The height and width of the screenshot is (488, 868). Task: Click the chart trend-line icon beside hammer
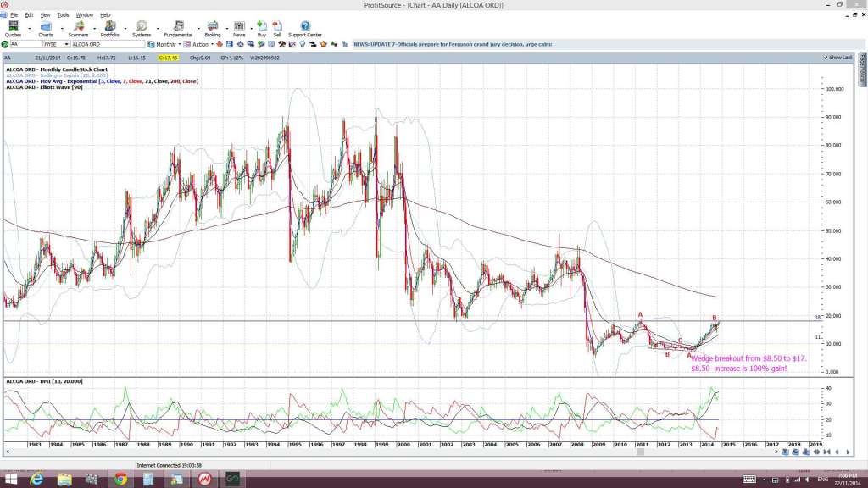point(292,44)
